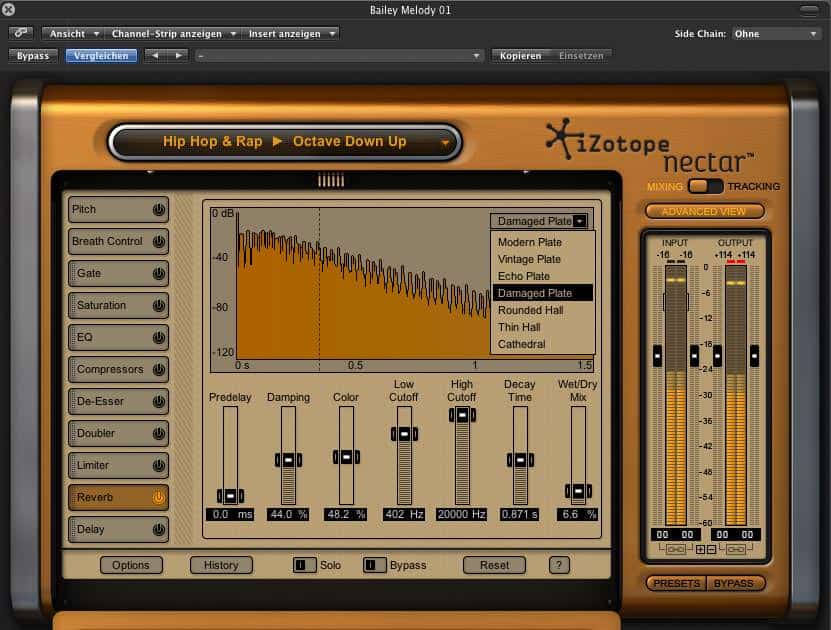Switch the Mixing/Tracking mode toggle
Viewport: 831px width, 630px height.
click(x=705, y=187)
